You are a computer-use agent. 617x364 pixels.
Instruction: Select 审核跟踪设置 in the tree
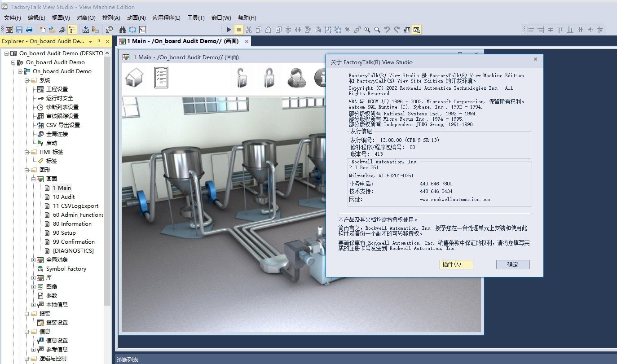pos(62,116)
